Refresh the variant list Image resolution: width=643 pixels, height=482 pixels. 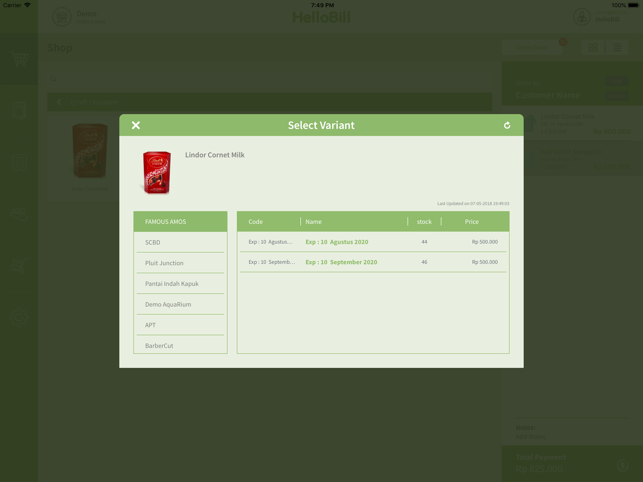pos(507,125)
